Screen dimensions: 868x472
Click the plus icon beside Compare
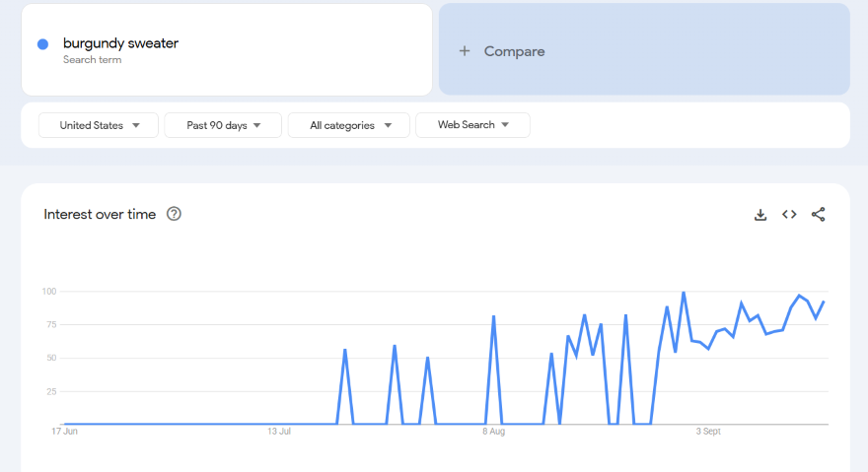[465, 51]
